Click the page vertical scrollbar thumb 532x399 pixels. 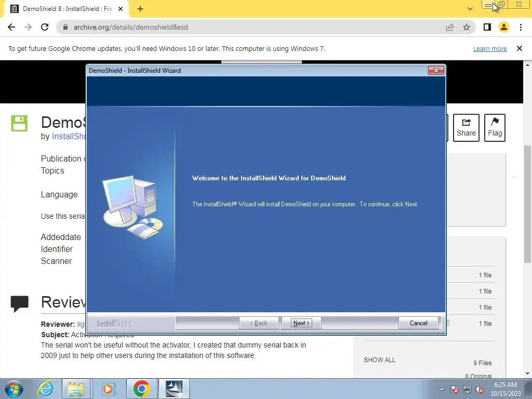pyautogui.click(x=528, y=204)
